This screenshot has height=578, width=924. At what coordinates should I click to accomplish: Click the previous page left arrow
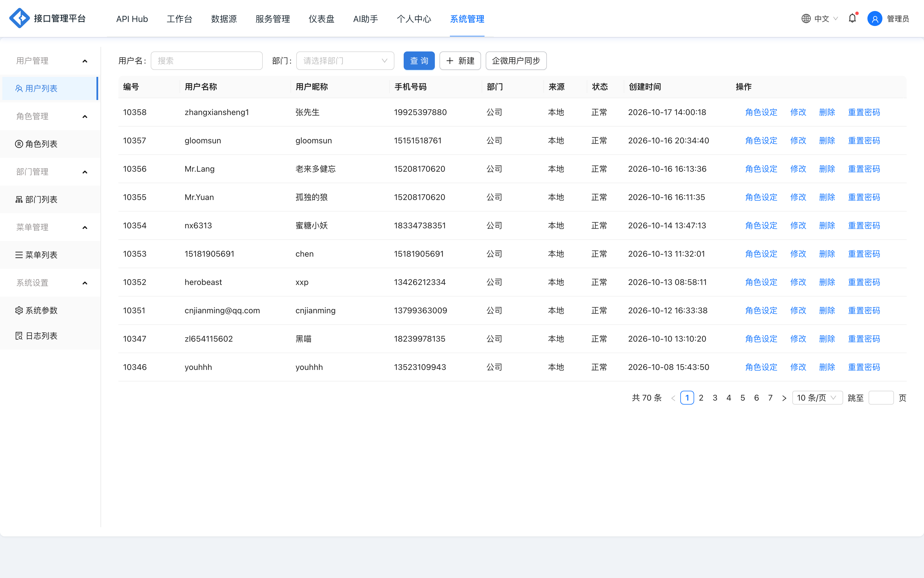point(673,398)
